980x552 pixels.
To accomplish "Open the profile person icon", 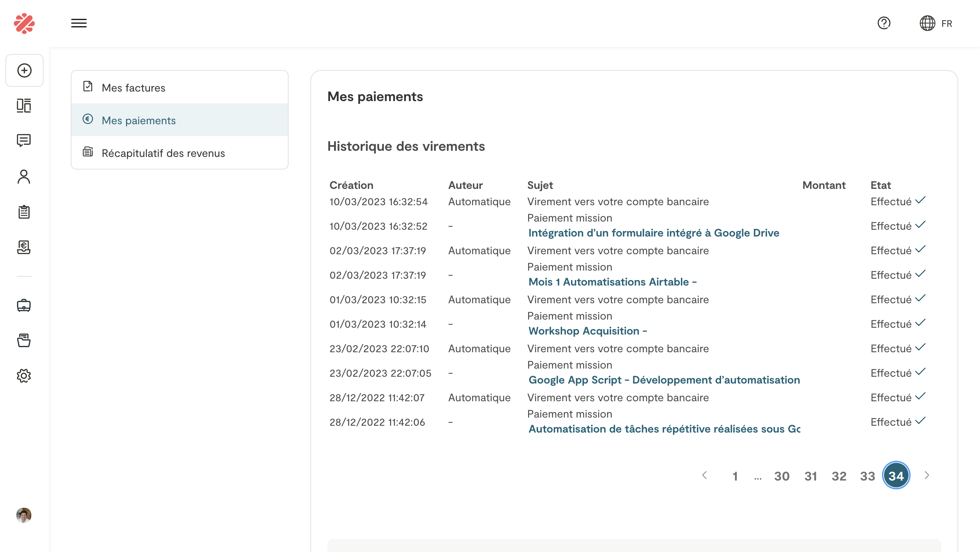I will pyautogui.click(x=24, y=177).
